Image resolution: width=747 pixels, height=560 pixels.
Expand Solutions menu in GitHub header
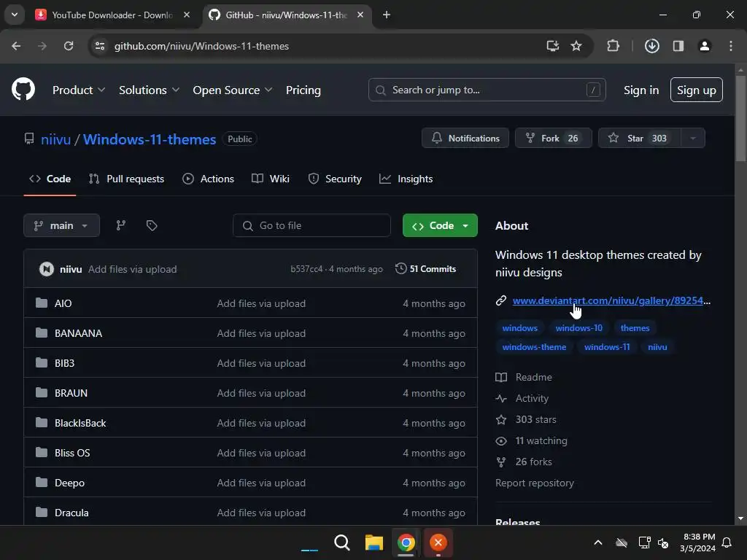pyautogui.click(x=149, y=90)
